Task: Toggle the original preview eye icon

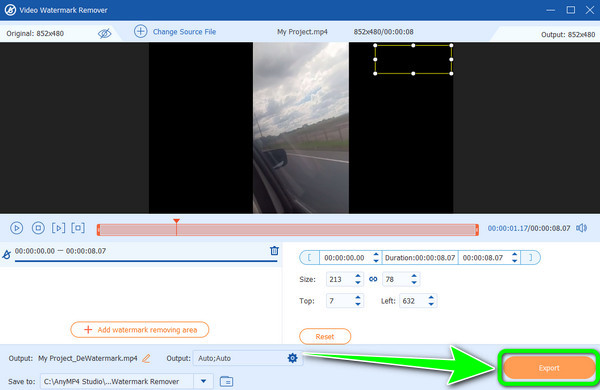Action: click(104, 33)
